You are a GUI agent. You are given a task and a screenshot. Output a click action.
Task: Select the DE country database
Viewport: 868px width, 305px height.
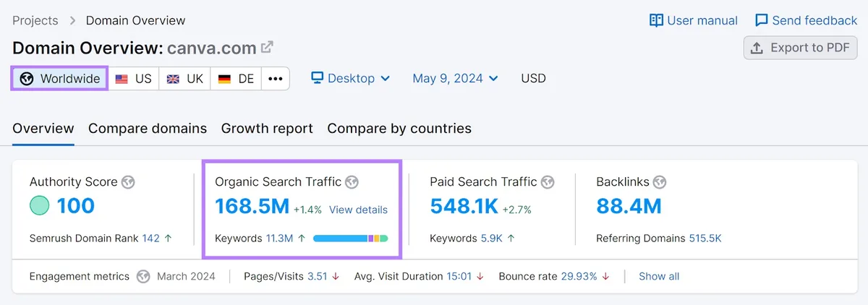click(236, 78)
